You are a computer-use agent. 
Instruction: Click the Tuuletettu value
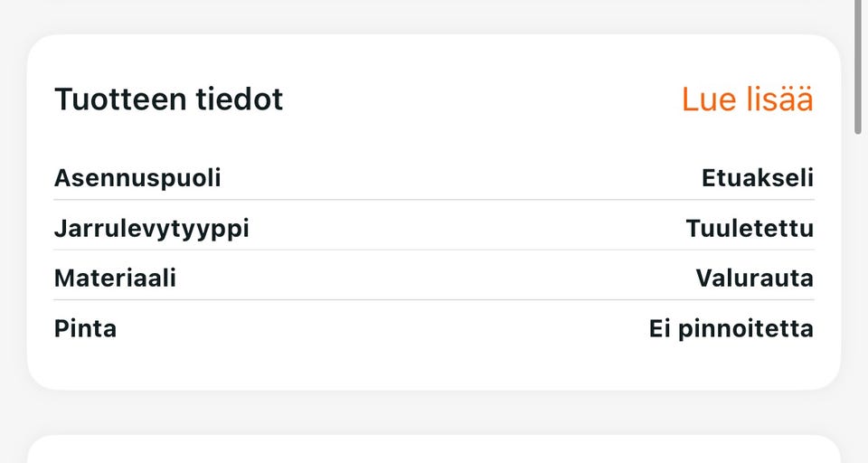[750, 229]
